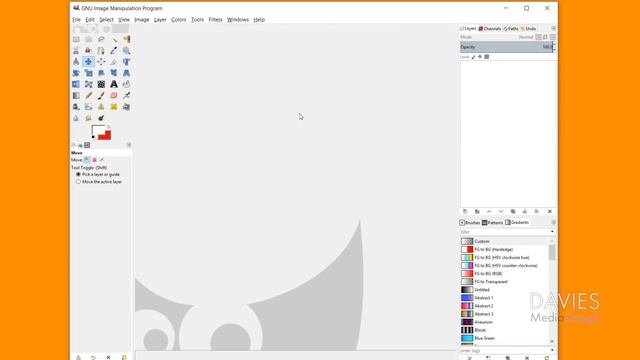
Task: Select the Gradient tool in toolbox
Action: tap(76, 96)
